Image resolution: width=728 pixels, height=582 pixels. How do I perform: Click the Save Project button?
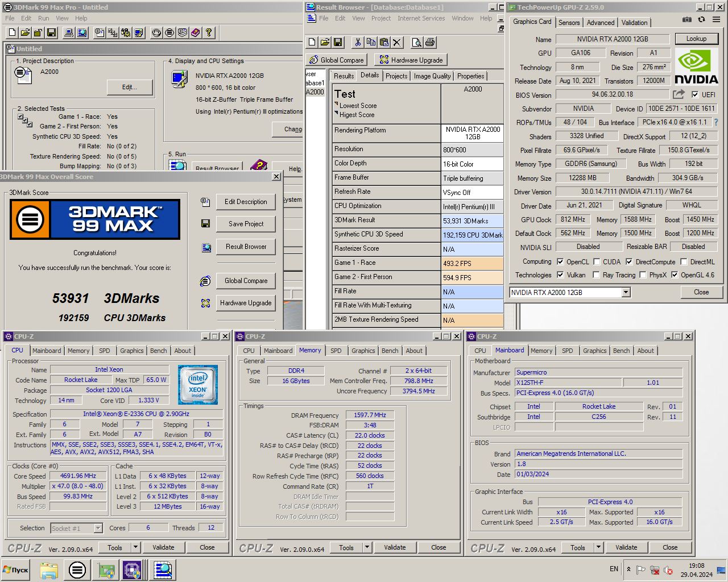[x=246, y=224]
